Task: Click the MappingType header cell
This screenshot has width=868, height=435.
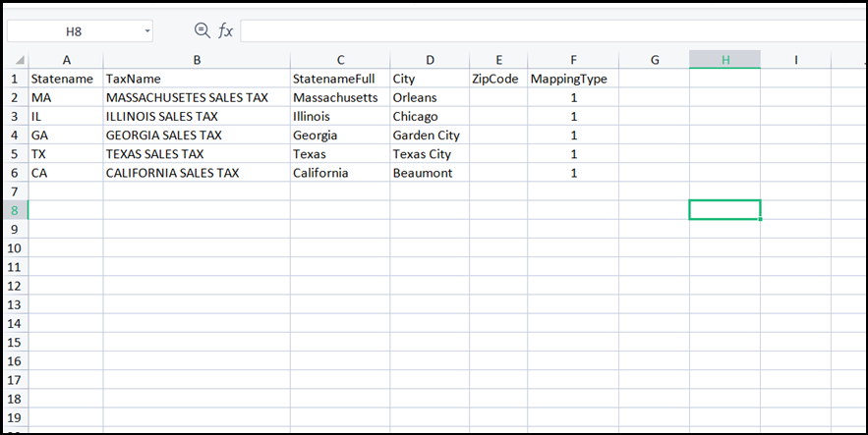Action: [573, 79]
